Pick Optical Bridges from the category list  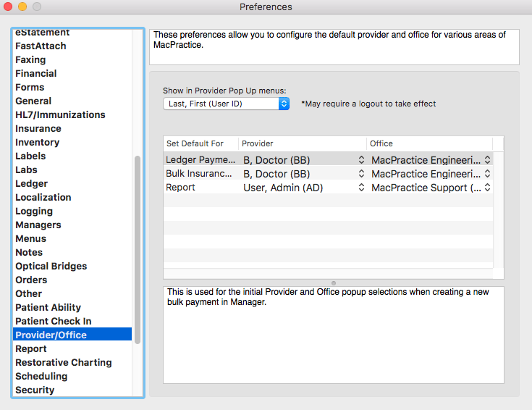point(51,266)
